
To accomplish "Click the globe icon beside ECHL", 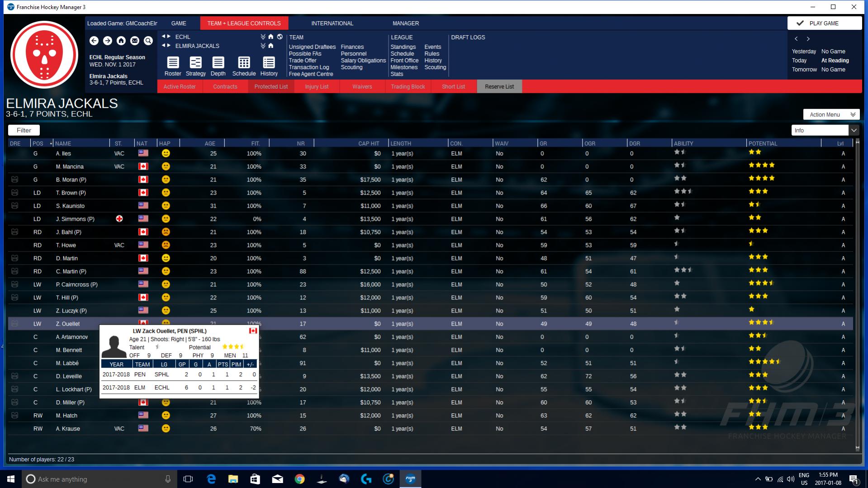I will pos(280,37).
